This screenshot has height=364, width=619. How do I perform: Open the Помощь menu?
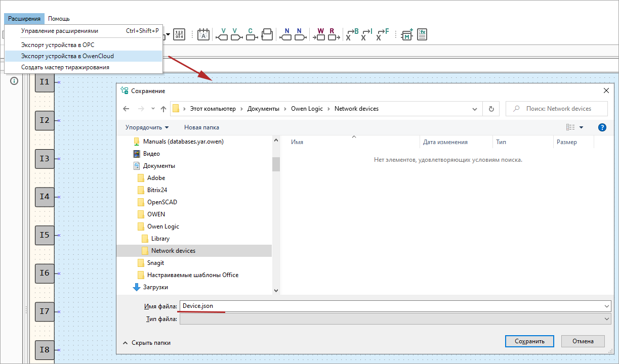tap(59, 19)
